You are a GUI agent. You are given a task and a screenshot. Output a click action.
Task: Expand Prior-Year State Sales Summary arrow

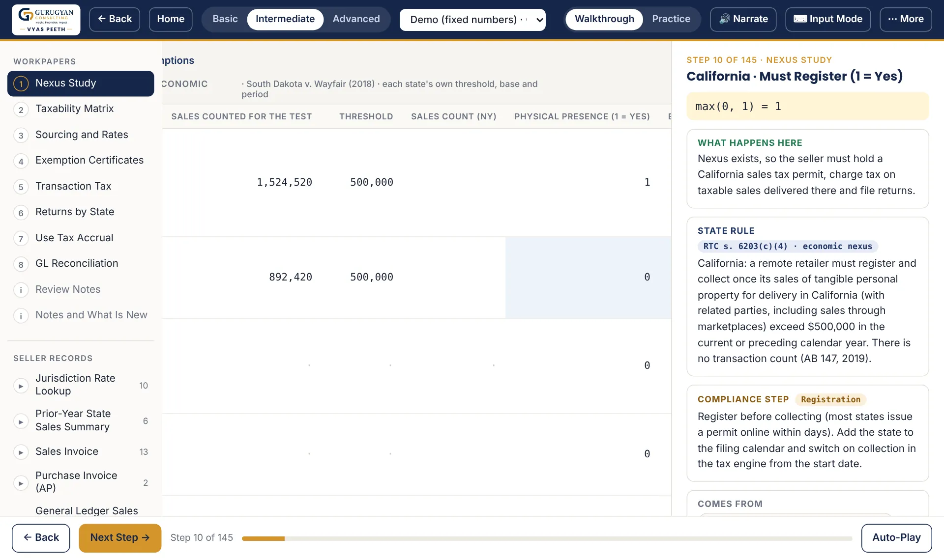(21, 421)
